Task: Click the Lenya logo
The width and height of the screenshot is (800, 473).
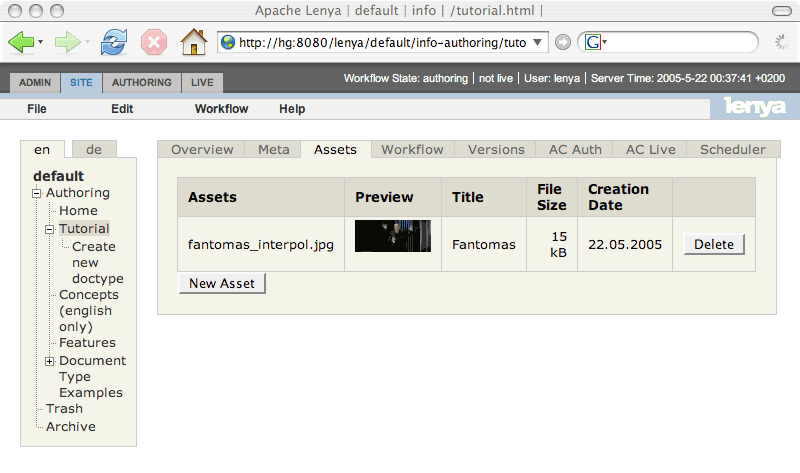Action: 754,107
